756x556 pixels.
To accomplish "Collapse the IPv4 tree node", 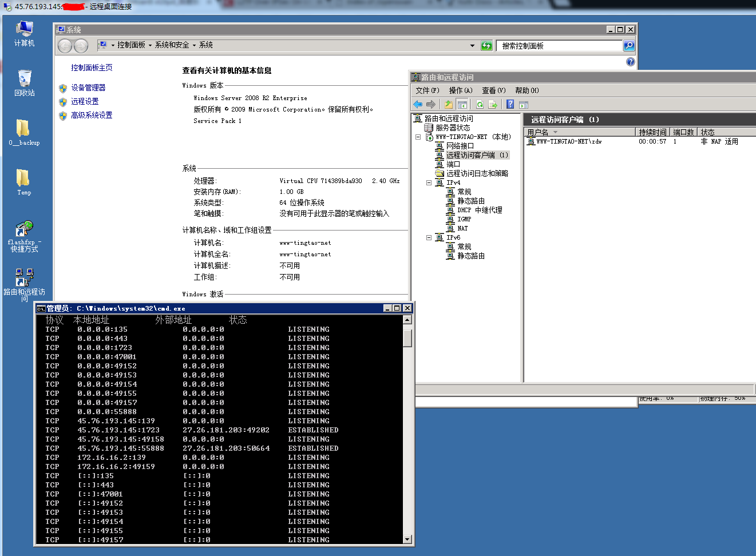I will [429, 182].
